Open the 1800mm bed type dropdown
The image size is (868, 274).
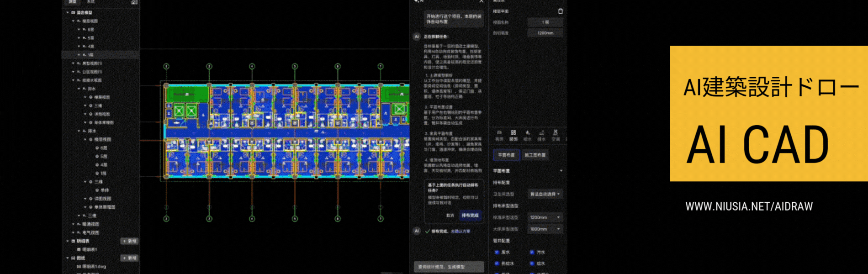tap(545, 229)
